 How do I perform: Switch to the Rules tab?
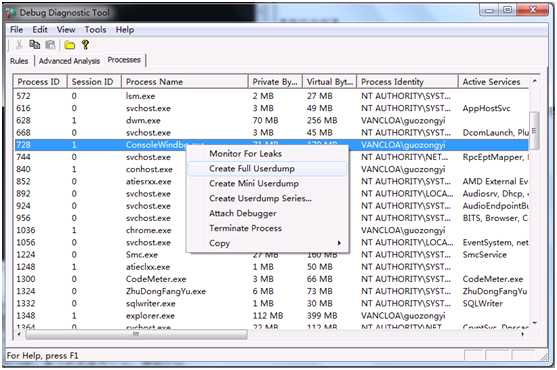pos(19,61)
